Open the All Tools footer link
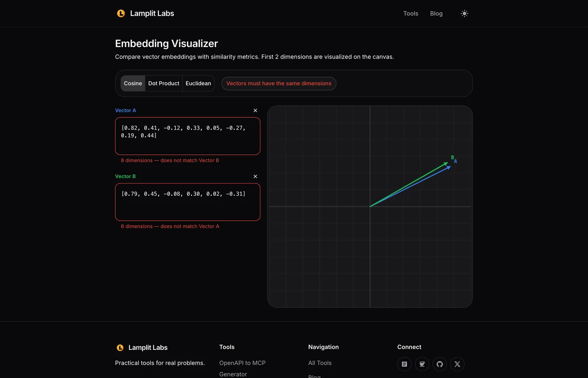Image resolution: width=588 pixels, height=378 pixels. pos(320,363)
